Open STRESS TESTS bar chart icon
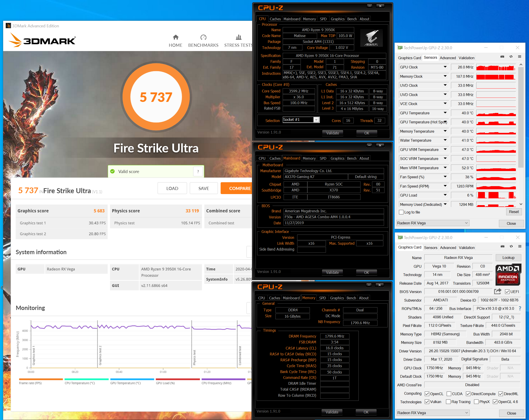The image size is (529, 420). click(239, 37)
